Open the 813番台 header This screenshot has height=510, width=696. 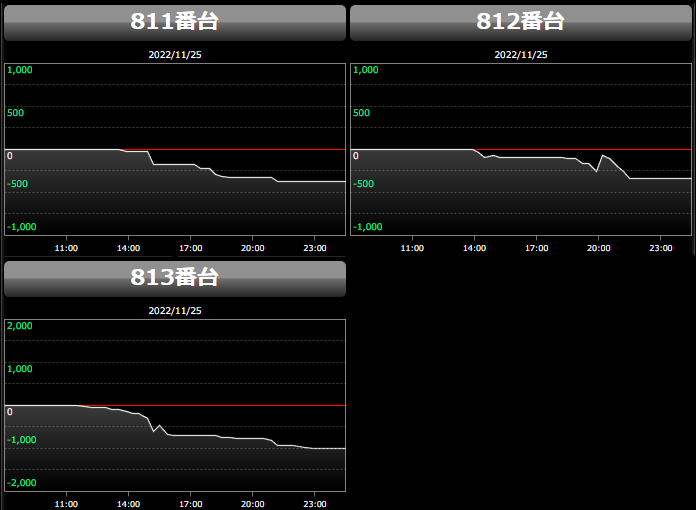click(174, 278)
